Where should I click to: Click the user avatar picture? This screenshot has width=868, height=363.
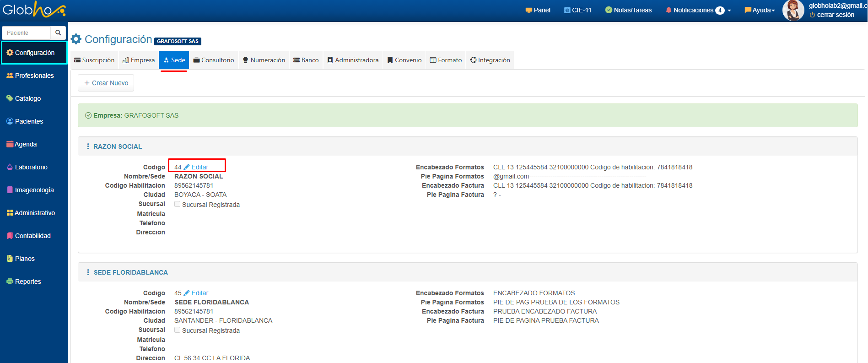pyautogui.click(x=793, y=10)
